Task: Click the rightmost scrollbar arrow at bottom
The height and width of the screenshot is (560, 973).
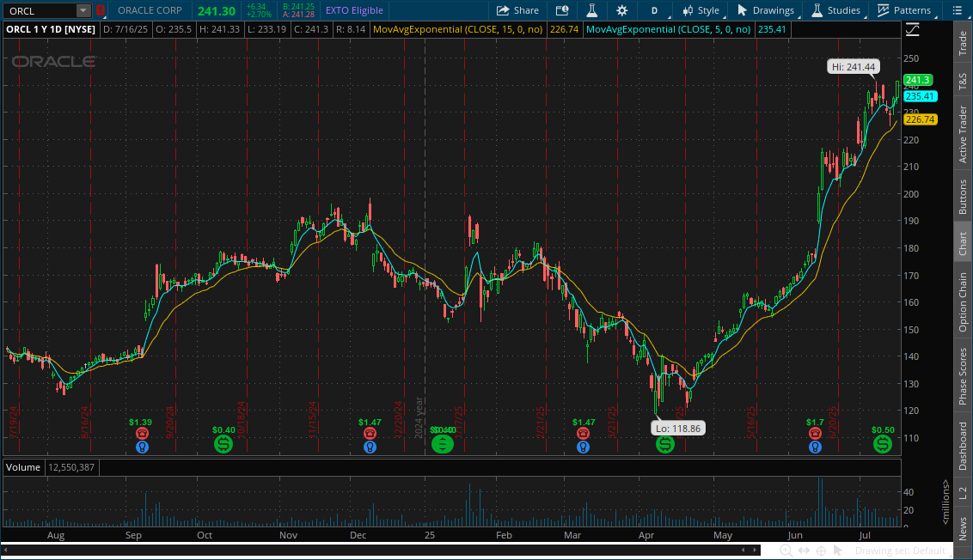Action: 755,550
